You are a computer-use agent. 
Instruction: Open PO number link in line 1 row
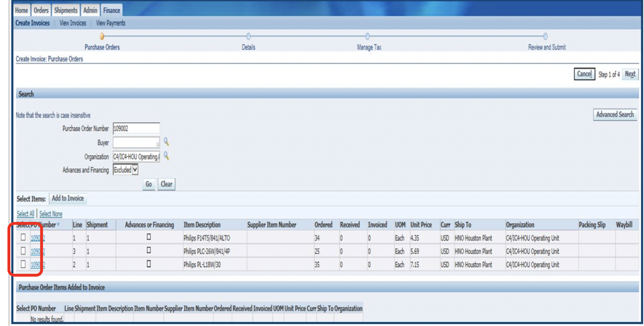[x=38, y=238]
